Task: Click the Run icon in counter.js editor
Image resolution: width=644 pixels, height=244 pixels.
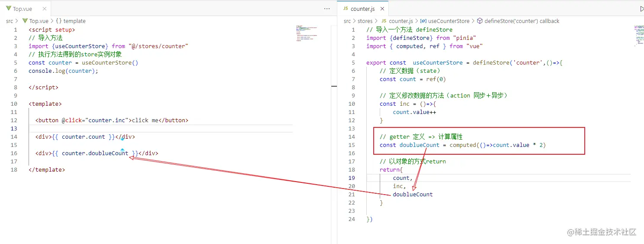Action: (641, 9)
